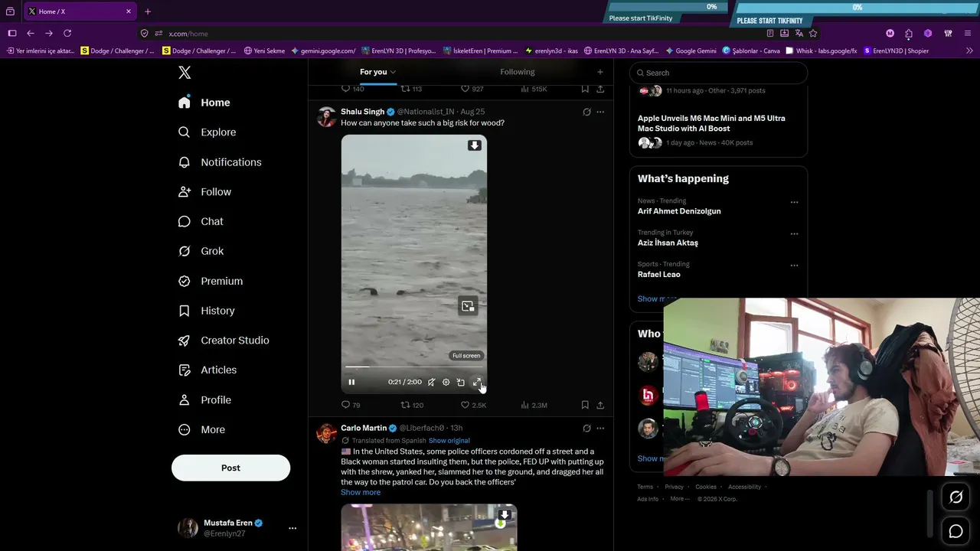This screenshot has width=980, height=551.
Task: Open account menu dots beside Mustafa Eren
Action: pos(292,528)
